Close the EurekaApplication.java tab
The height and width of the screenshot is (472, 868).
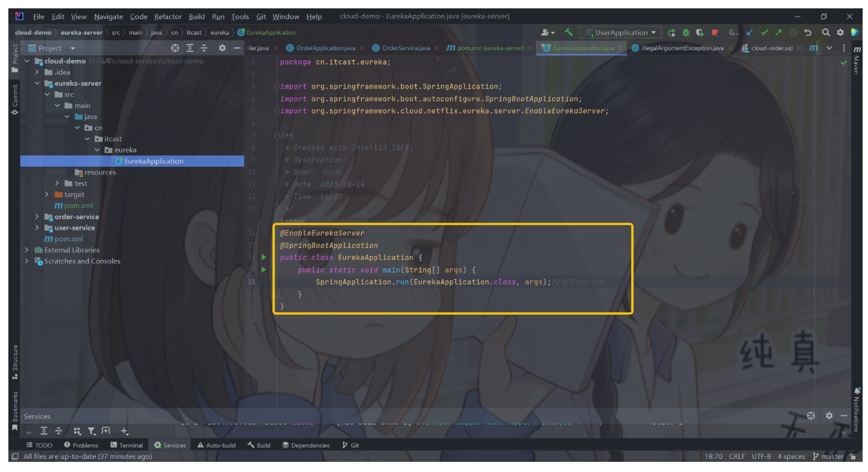click(621, 48)
